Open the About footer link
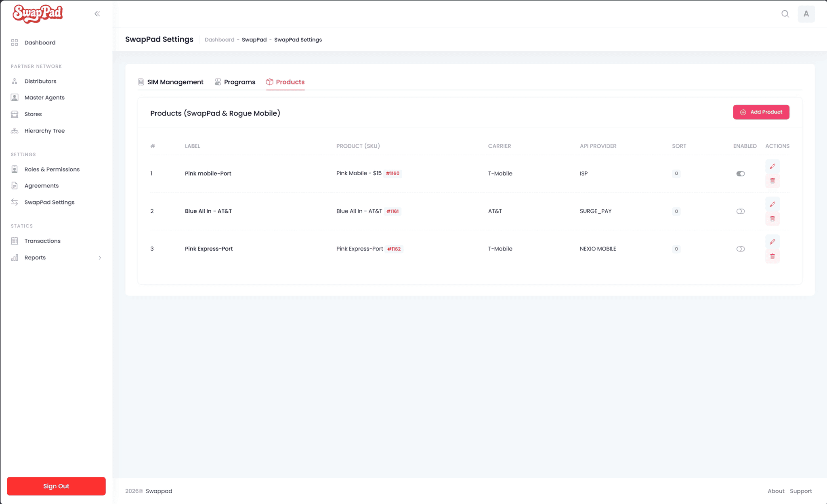 click(x=776, y=491)
